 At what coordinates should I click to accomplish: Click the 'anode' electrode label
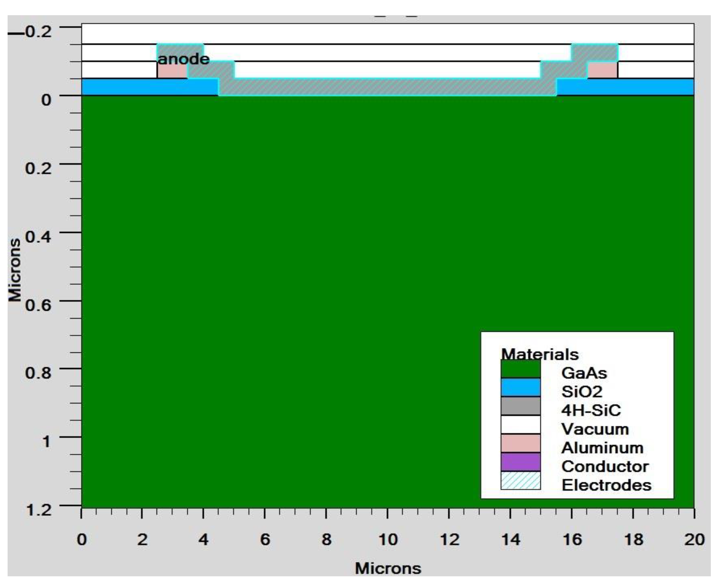click(x=184, y=59)
